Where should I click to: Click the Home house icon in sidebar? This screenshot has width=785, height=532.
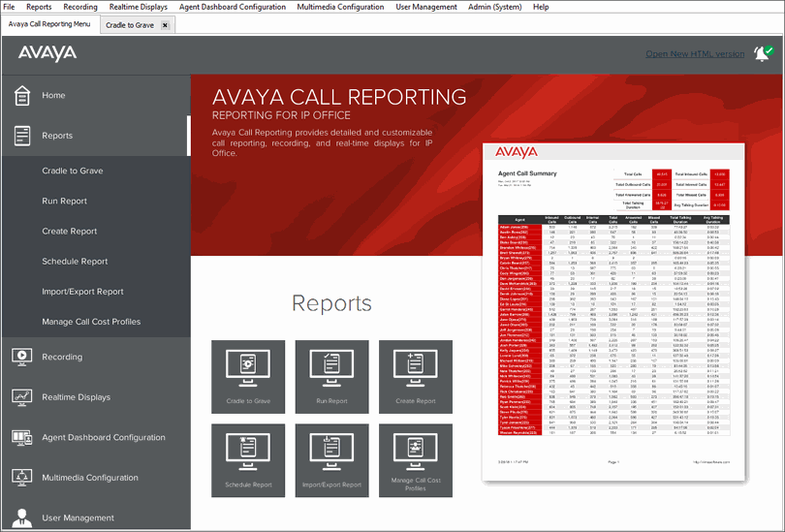pos(22,95)
